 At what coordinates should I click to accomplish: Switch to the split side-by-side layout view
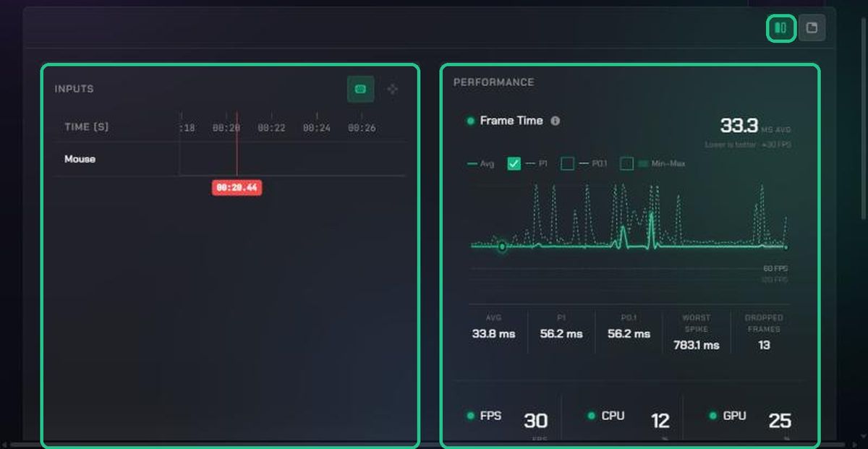[x=781, y=28]
